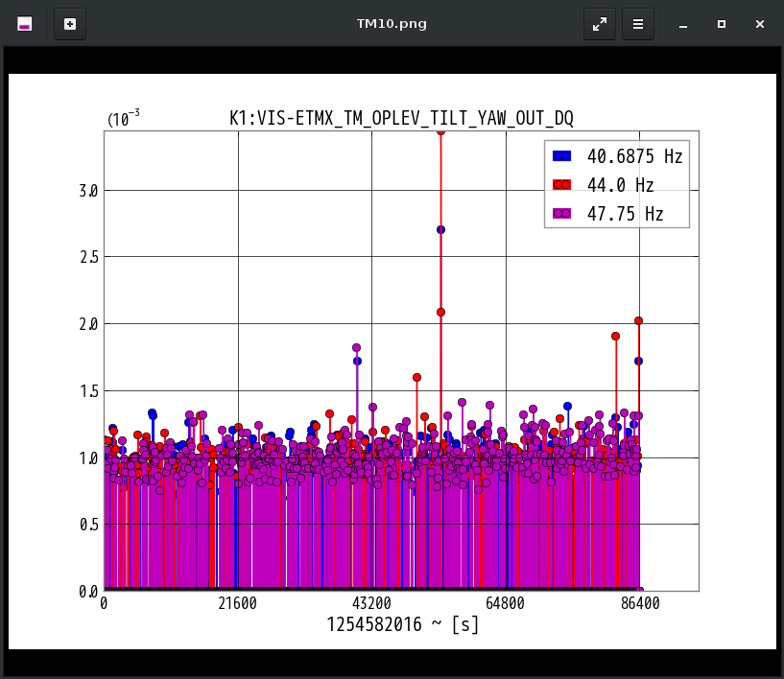Close the TM10.png window
Image resolution: width=784 pixels, height=679 pixels.
coord(760,24)
